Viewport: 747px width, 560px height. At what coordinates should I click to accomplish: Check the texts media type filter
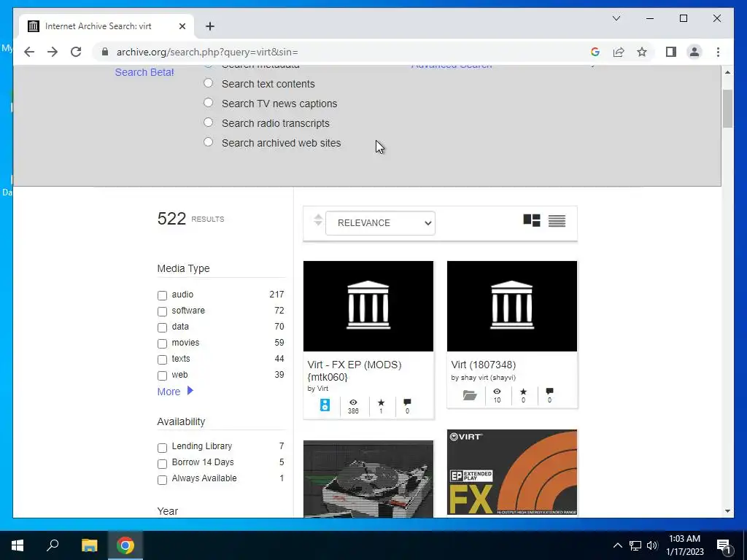click(x=162, y=359)
